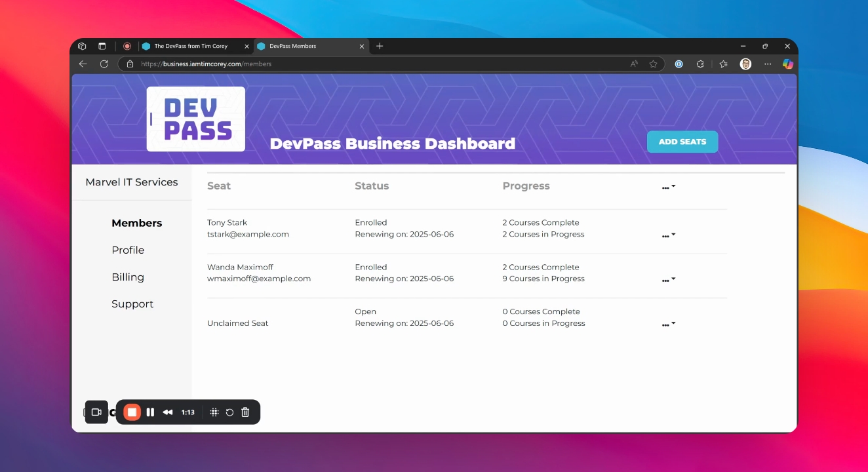Screen dimensions: 868x472
Task: Pause the screen recording
Action: [150, 412]
